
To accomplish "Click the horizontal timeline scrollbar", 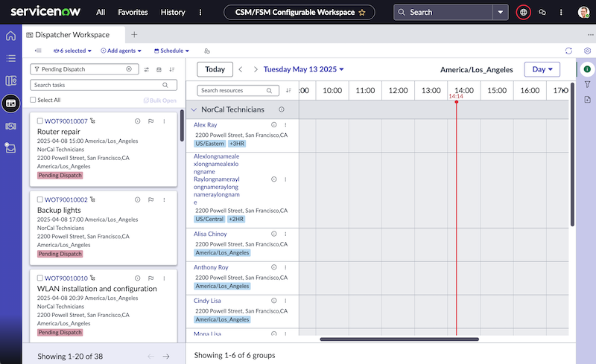I will coord(399,339).
